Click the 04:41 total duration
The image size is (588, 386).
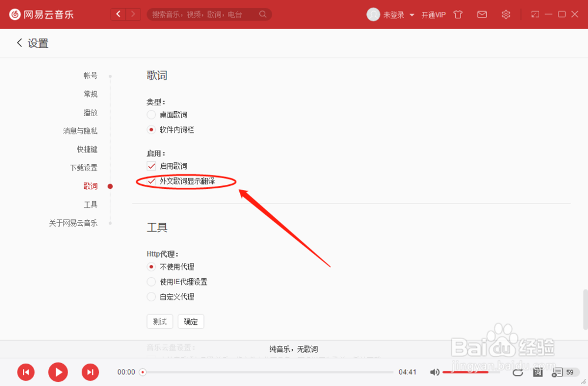point(407,372)
